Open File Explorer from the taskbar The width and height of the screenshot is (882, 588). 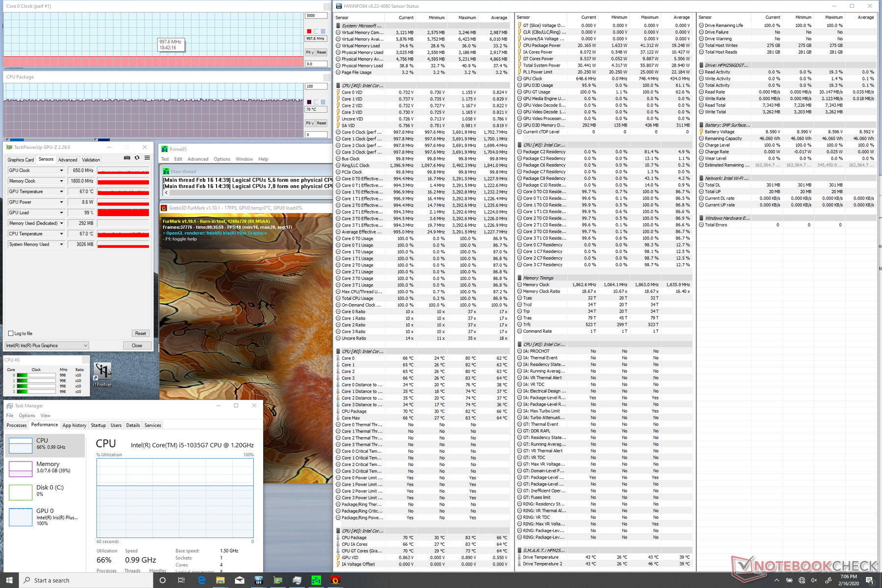[x=220, y=580]
